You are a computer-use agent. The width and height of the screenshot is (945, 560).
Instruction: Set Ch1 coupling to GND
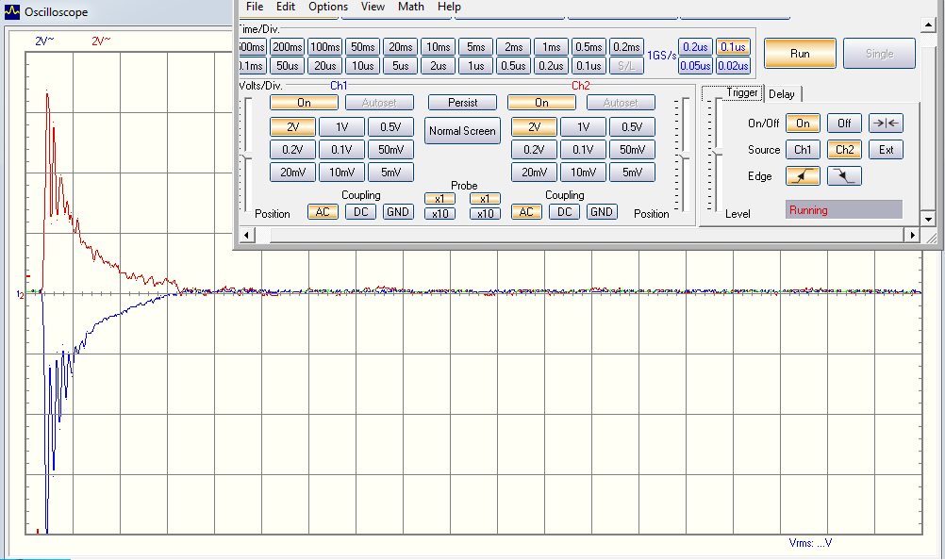(398, 212)
